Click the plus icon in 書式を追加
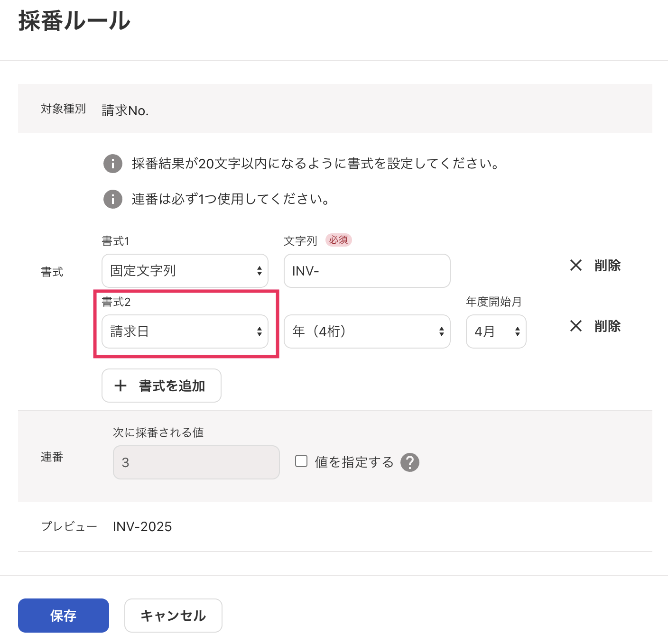Image resolution: width=668 pixels, height=644 pixels. [121, 386]
